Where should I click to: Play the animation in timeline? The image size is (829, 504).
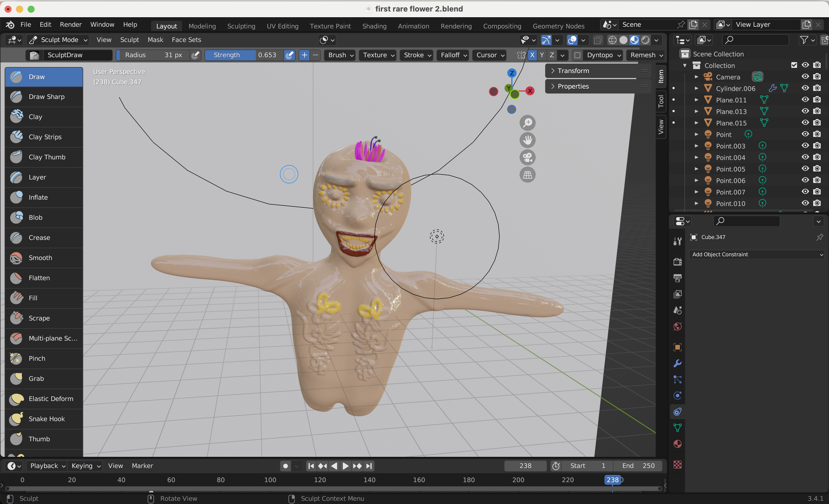345,466
